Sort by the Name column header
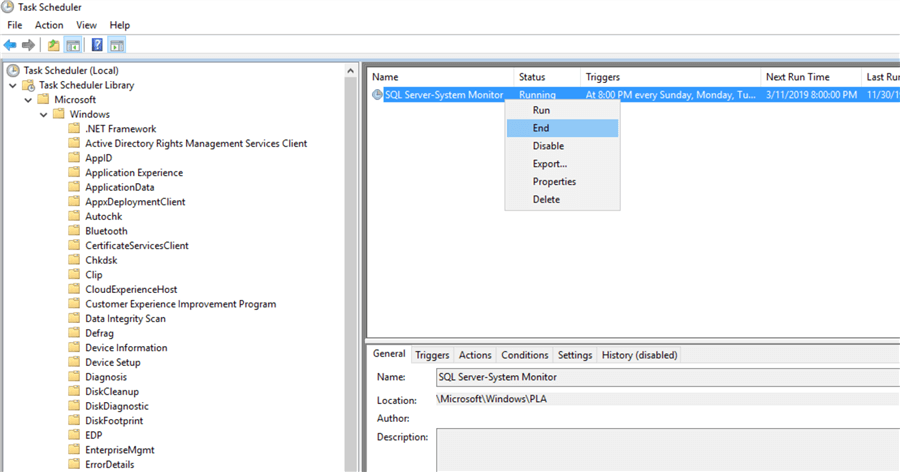900x472 pixels. (440, 77)
